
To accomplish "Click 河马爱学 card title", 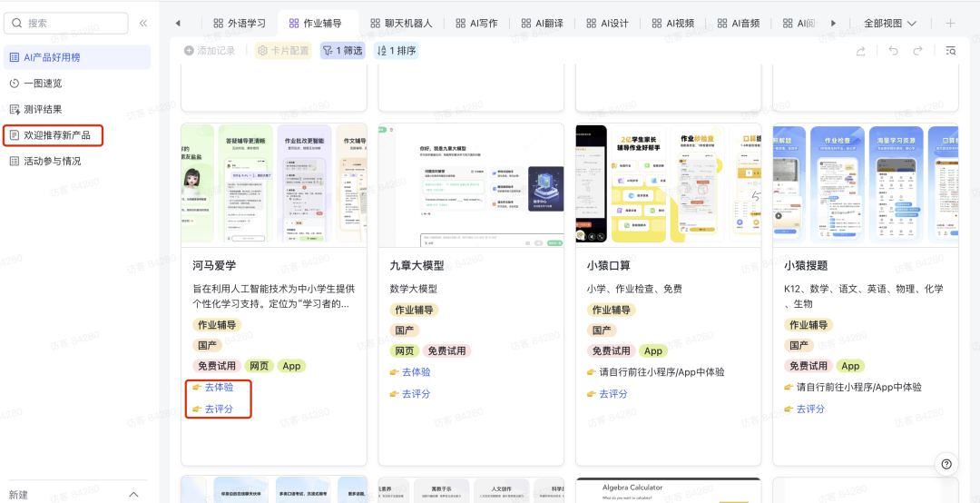I will pyautogui.click(x=214, y=266).
